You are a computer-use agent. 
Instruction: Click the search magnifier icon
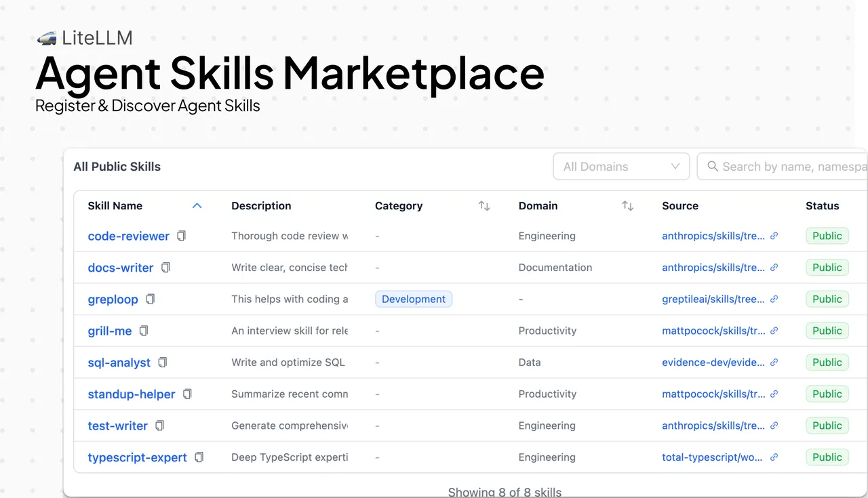point(713,166)
